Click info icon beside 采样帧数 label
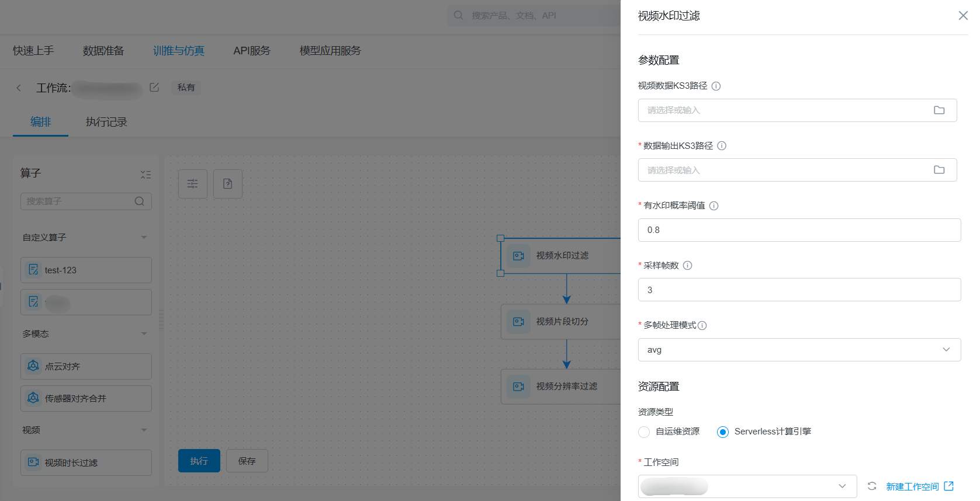 [687, 265]
